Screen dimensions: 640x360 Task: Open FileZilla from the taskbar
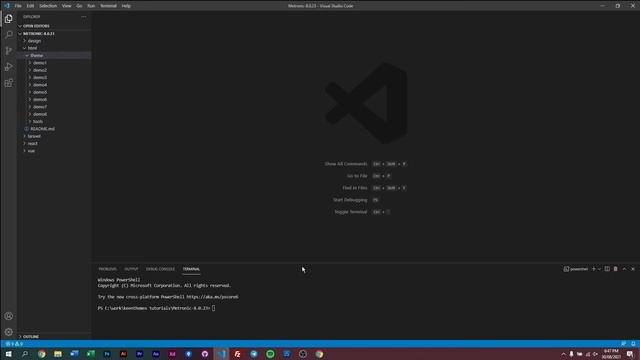(238, 354)
